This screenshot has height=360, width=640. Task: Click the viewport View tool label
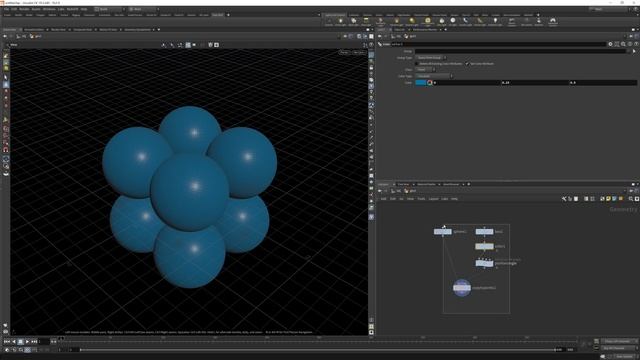[13, 45]
